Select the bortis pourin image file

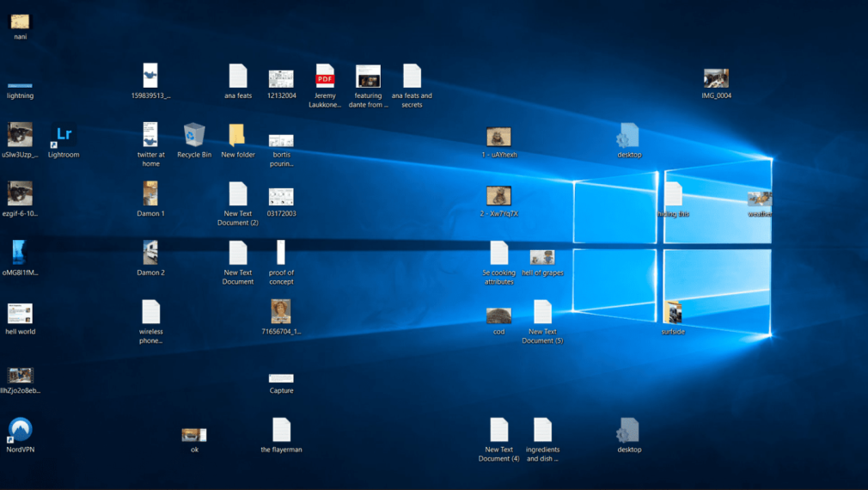(281, 150)
